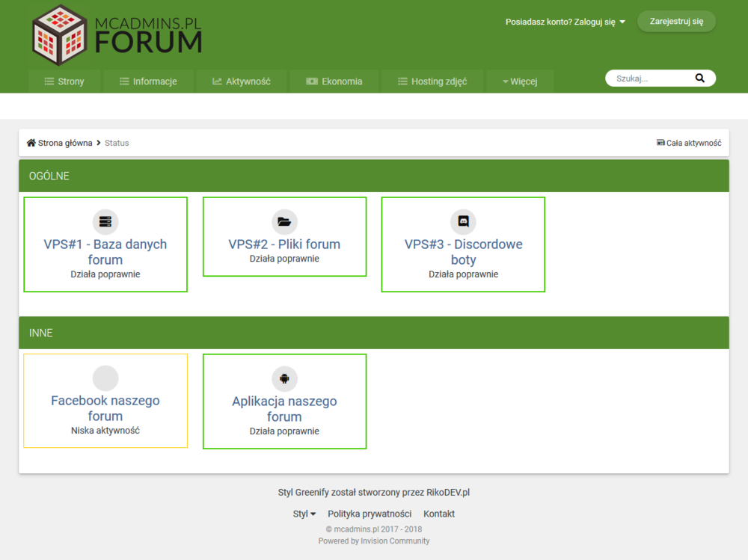Open the Więcej dropdown menu
The image size is (748, 560).
coord(520,81)
